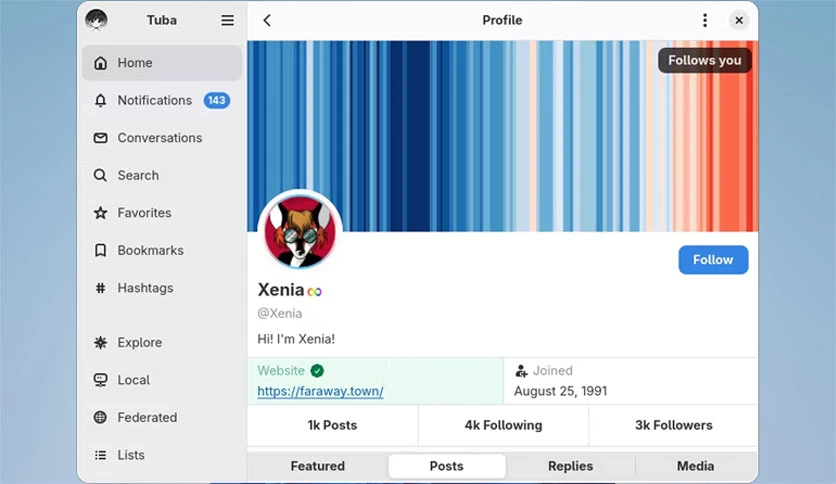
Task: Open Hashtags in the sidebar
Action: [x=162, y=288]
